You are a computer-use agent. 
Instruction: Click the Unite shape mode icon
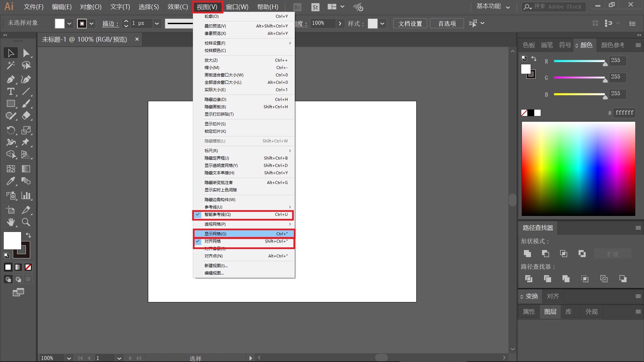coord(527,254)
